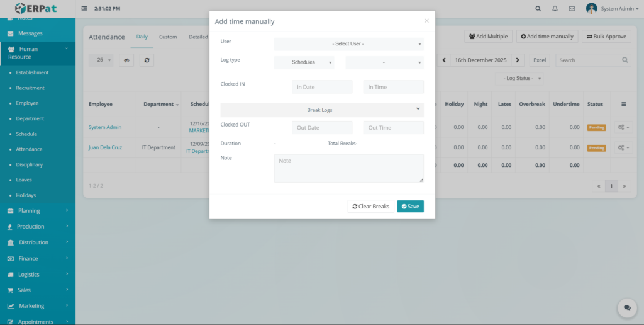Viewport: 644px width, 325px height.
Task: Open the search icon in top bar
Action: point(538,9)
